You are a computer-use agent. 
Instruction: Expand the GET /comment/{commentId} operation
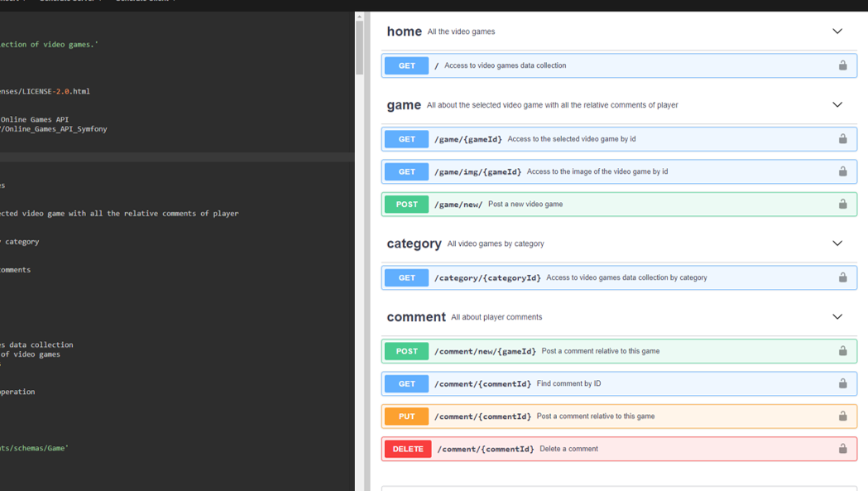click(x=621, y=383)
